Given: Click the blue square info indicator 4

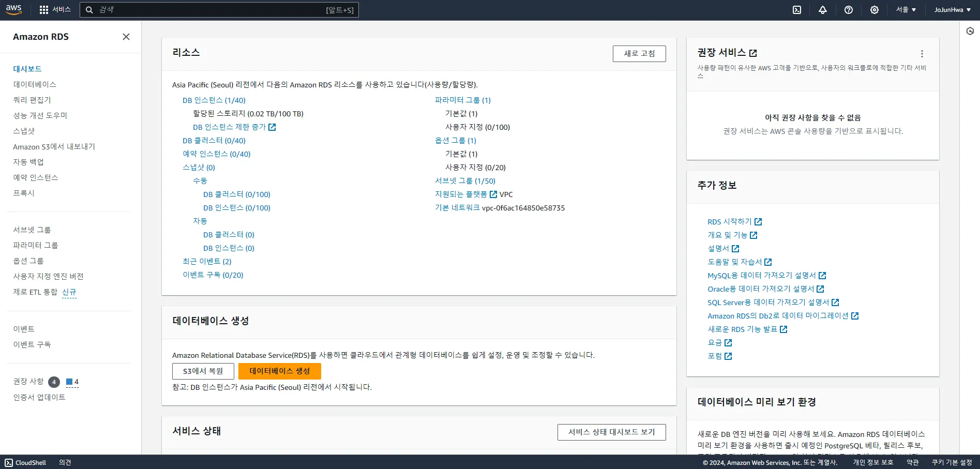Looking at the screenshot, I should [72, 382].
